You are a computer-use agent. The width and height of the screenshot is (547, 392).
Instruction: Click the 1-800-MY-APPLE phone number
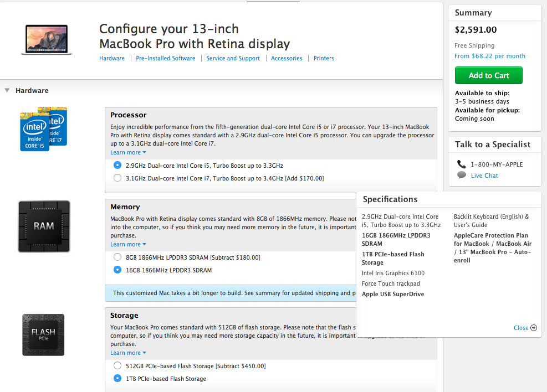(497, 164)
